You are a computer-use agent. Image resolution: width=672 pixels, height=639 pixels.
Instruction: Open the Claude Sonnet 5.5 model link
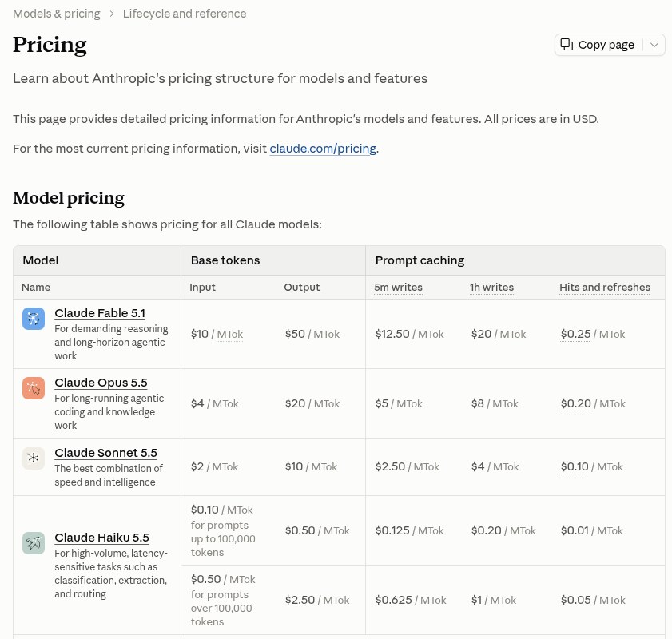(x=105, y=453)
